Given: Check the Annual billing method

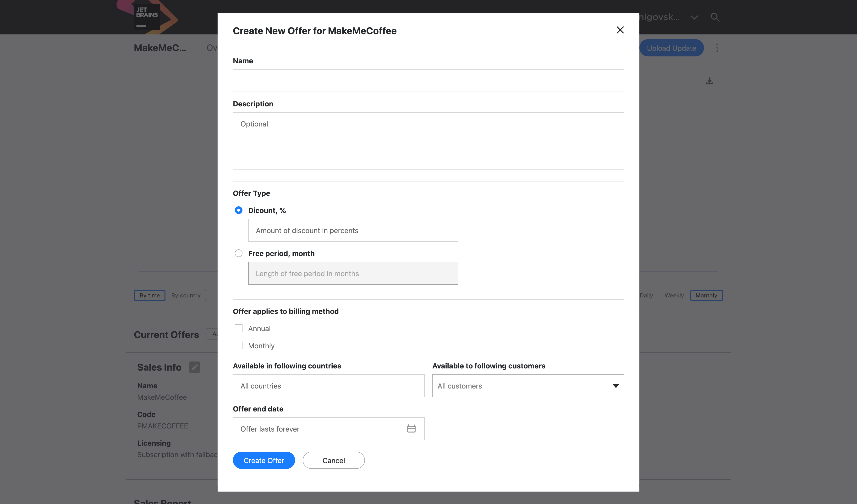Looking at the screenshot, I should tap(239, 329).
